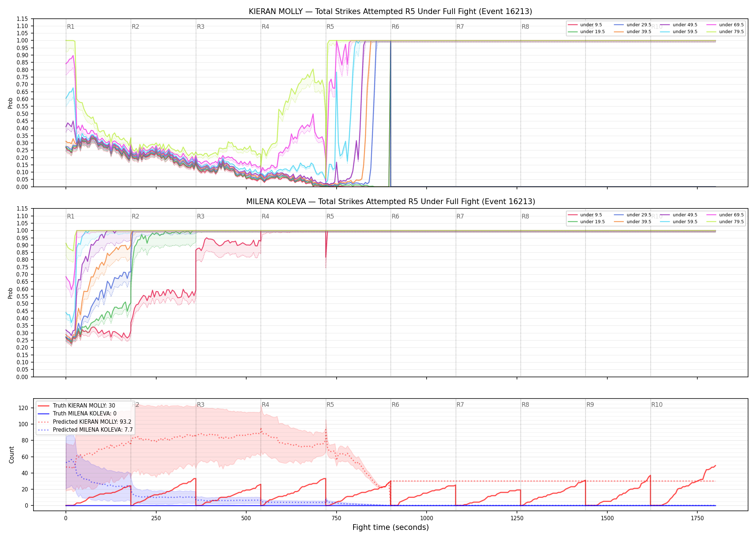Click the 'Count' y-axis label on bottom chart

point(12,455)
